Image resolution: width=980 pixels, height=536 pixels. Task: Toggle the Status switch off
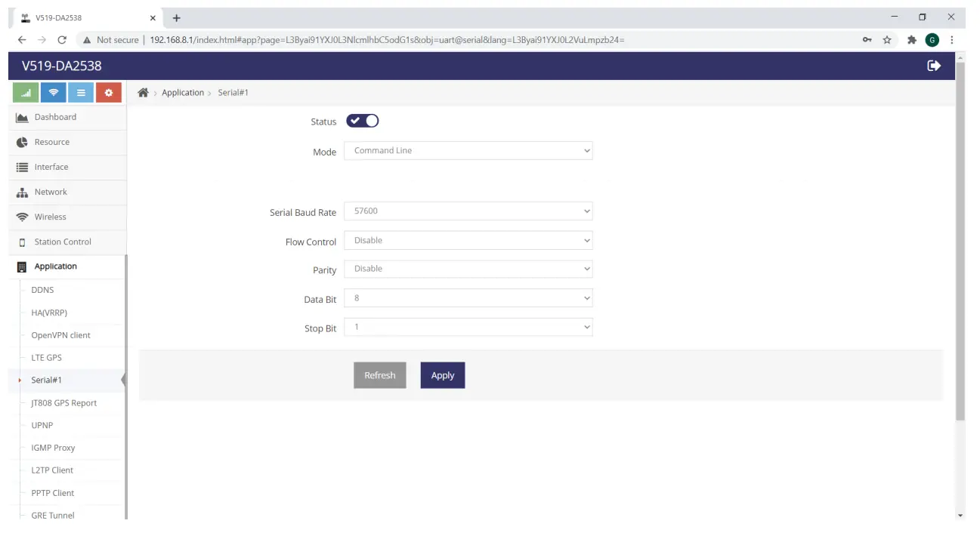pos(363,121)
